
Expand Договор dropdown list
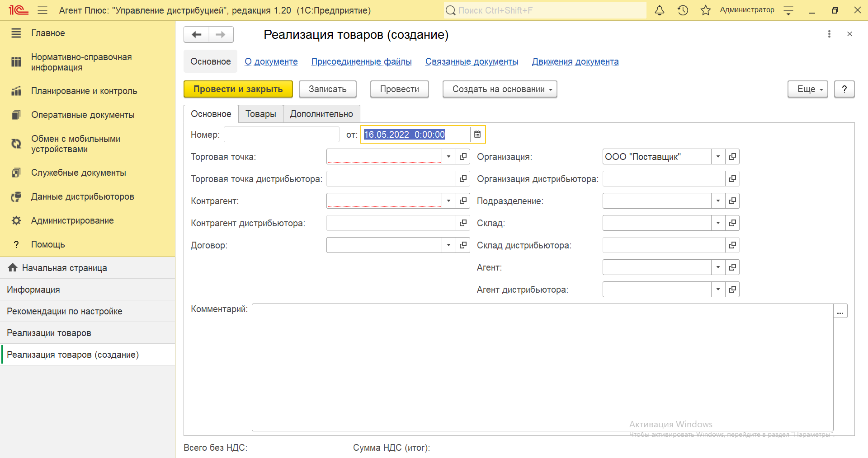click(448, 245)
